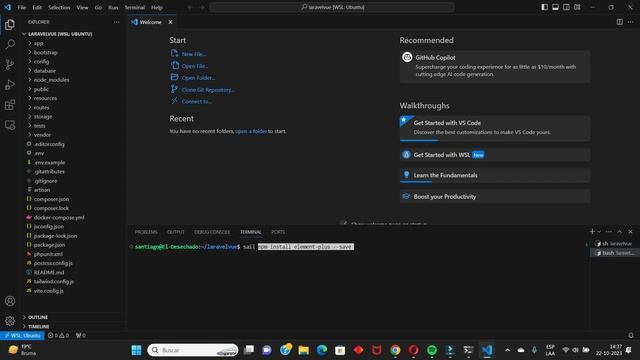Go back with navigation arrow
Screen dimensions: 640x360
tap(190, 7)
